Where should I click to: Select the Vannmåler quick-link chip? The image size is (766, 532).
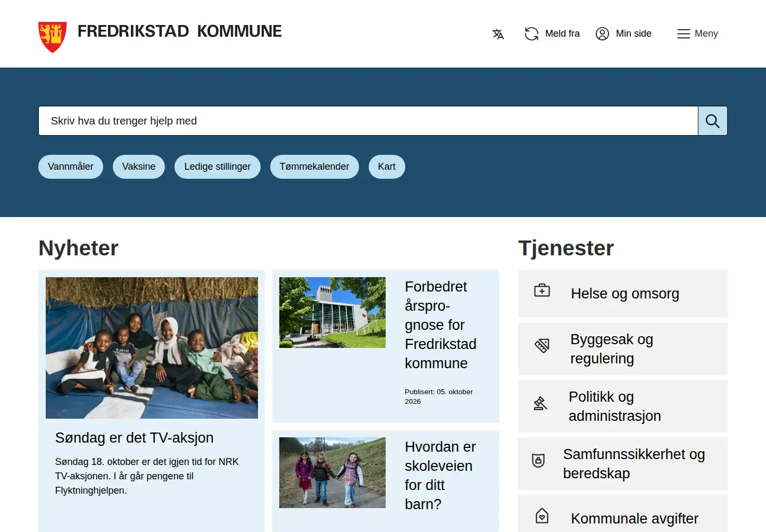point(71,167)
